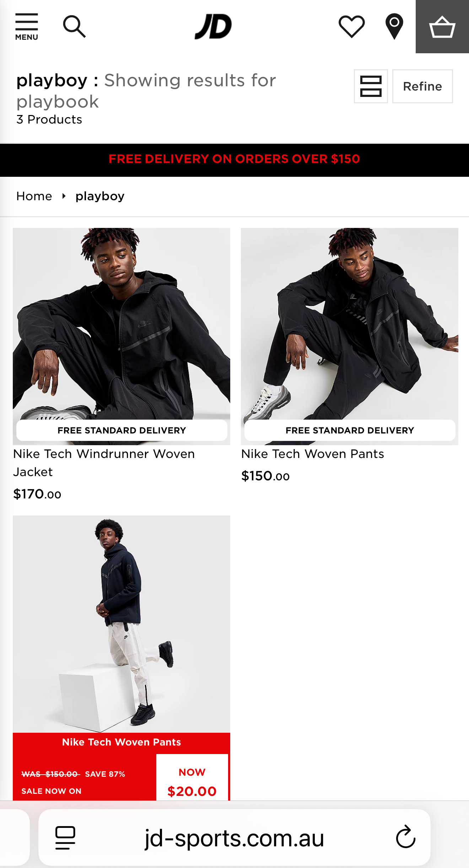
Task: Go to JD logo homepage
Action: click(213, 26)
